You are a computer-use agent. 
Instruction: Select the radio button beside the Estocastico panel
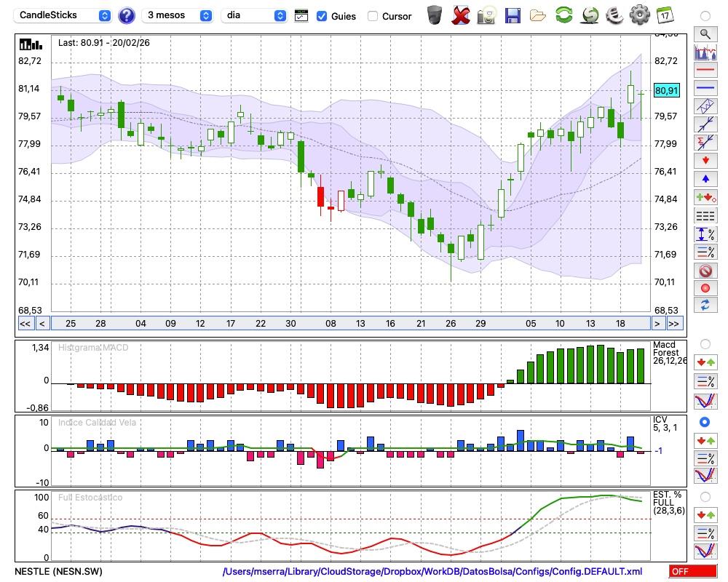705,496
